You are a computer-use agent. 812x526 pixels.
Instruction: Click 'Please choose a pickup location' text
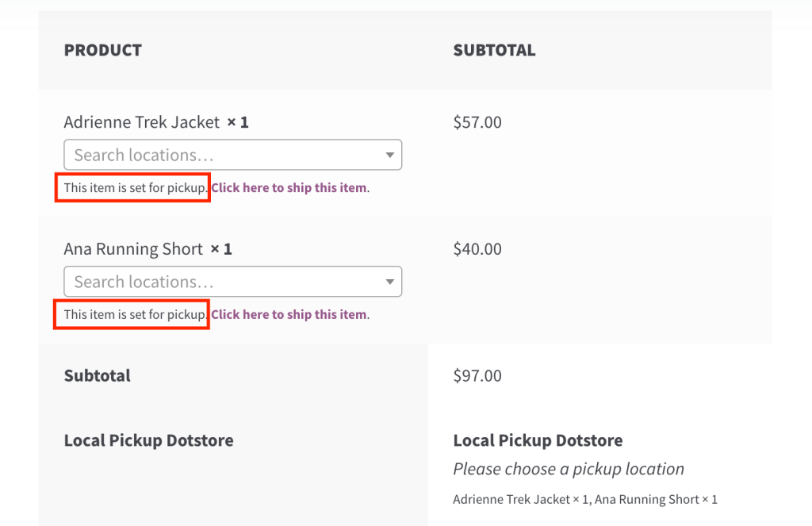[x=568, y=469]
